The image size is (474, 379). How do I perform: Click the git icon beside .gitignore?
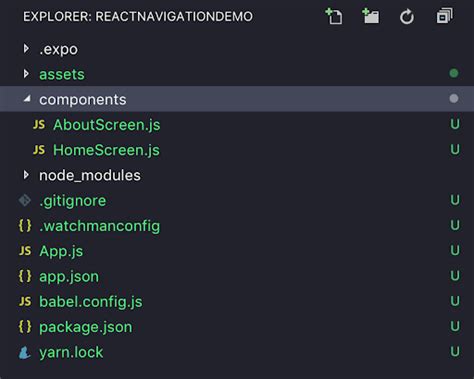point(25,200)
